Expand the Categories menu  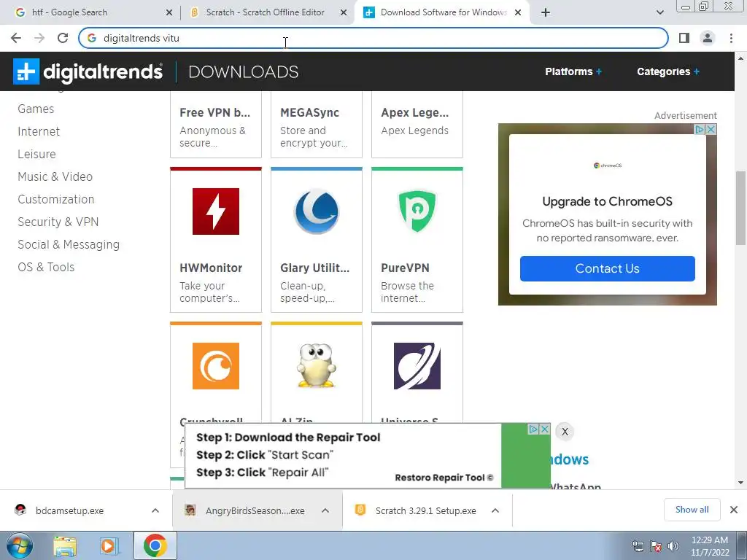[668, 71]
